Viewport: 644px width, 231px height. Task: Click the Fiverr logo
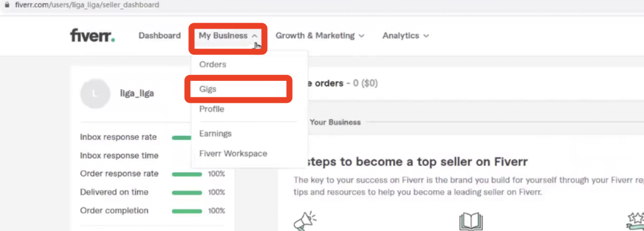(x=92, y=36)
